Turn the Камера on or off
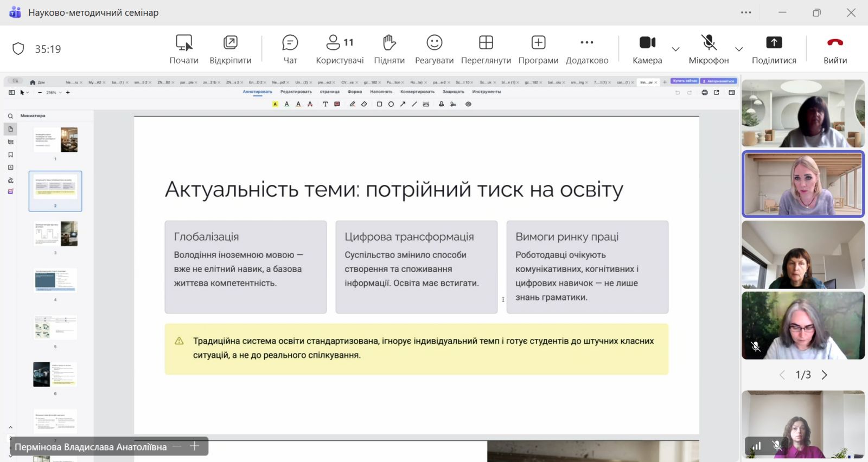 647,49
